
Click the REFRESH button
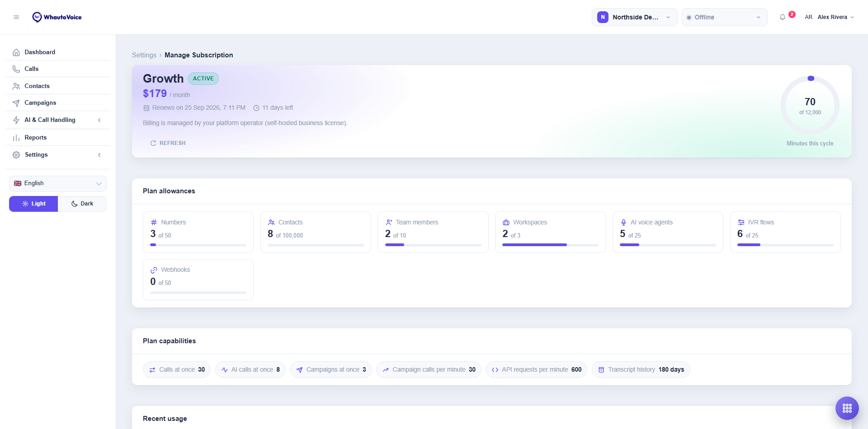point(168,143)
